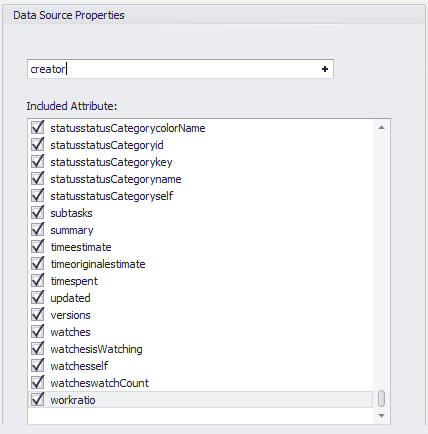428x434 pixels.
Task: Toggle the summary checkbox
Action: 37,229
